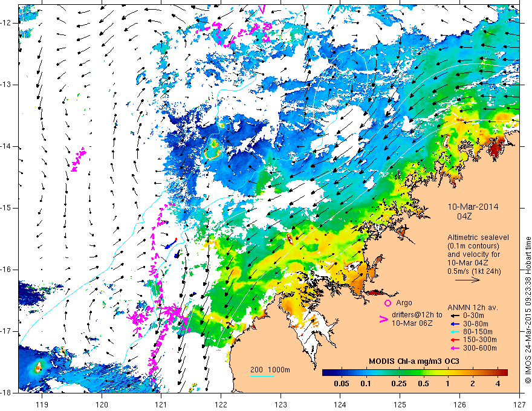Click the longitude label 125

[400, 404]
